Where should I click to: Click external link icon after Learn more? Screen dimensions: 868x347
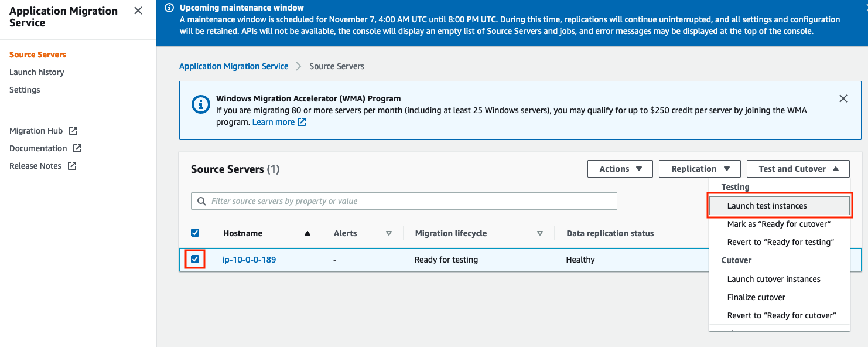pyautogui.click(x=302, y=122)
